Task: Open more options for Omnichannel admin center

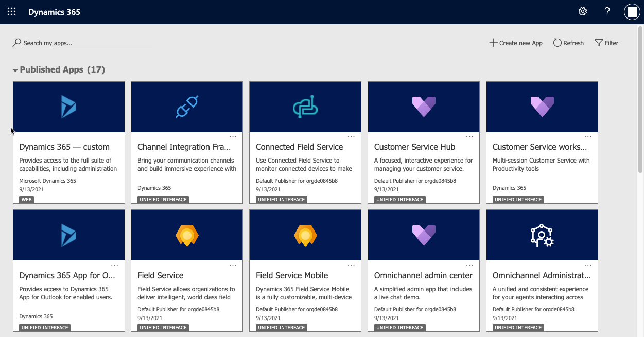Action: tap(470, 265)
